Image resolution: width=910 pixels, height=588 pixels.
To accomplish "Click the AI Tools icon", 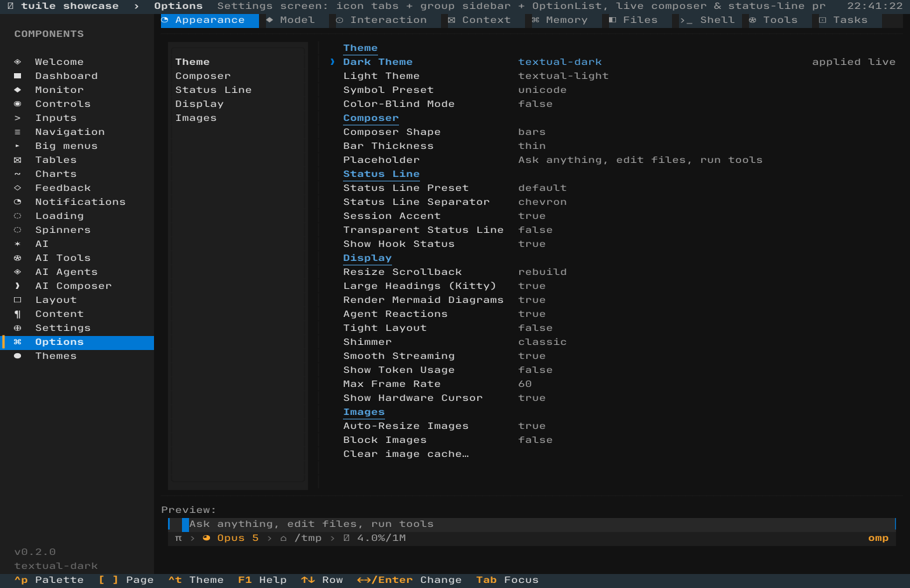I will point(17,258).
